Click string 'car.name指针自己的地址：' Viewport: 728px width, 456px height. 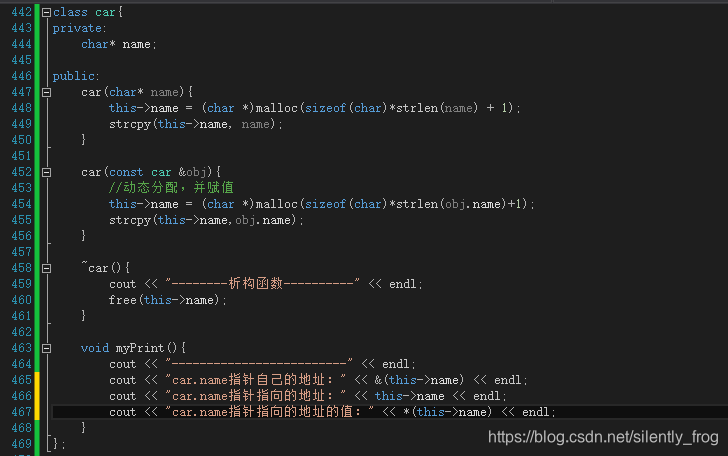pyautogui.click(x=256, y=380)
